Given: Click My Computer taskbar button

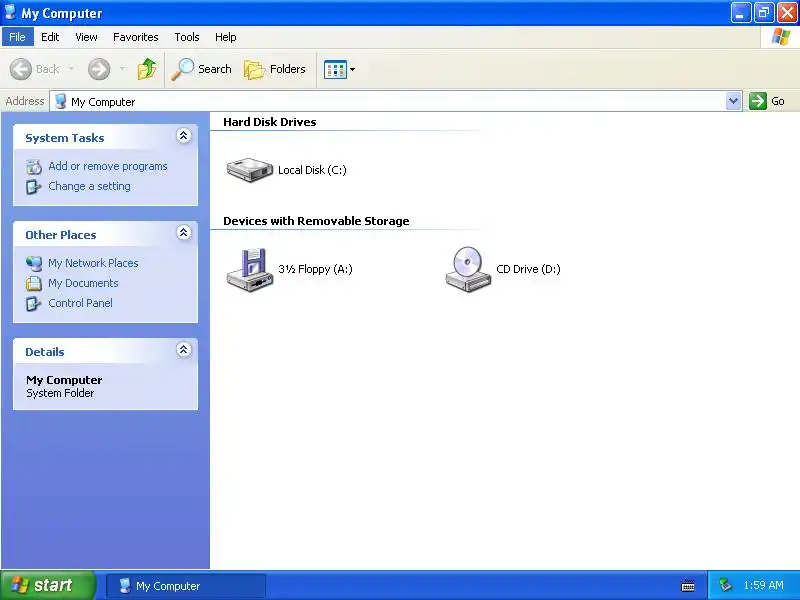Looking at the screenshot, I should tap(186, 586).
